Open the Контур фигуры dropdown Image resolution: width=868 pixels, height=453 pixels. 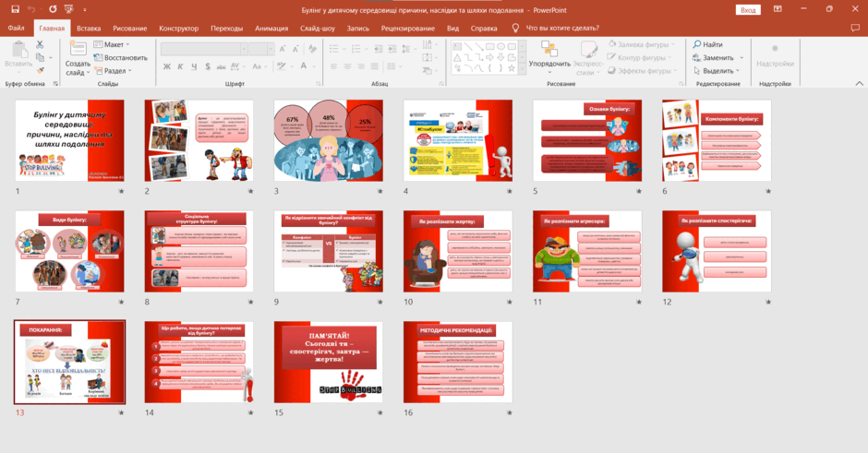point(639,57)
